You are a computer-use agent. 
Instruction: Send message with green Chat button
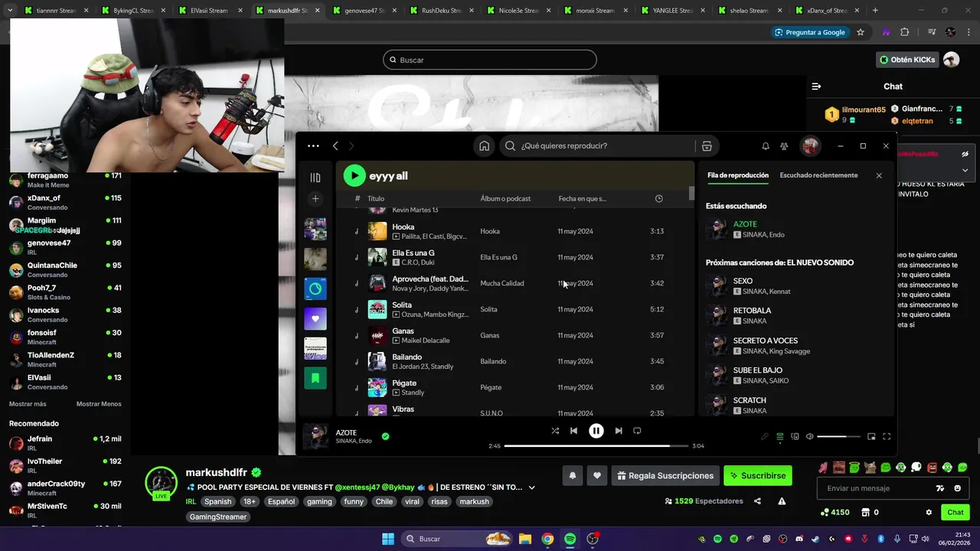coord(955,513)
